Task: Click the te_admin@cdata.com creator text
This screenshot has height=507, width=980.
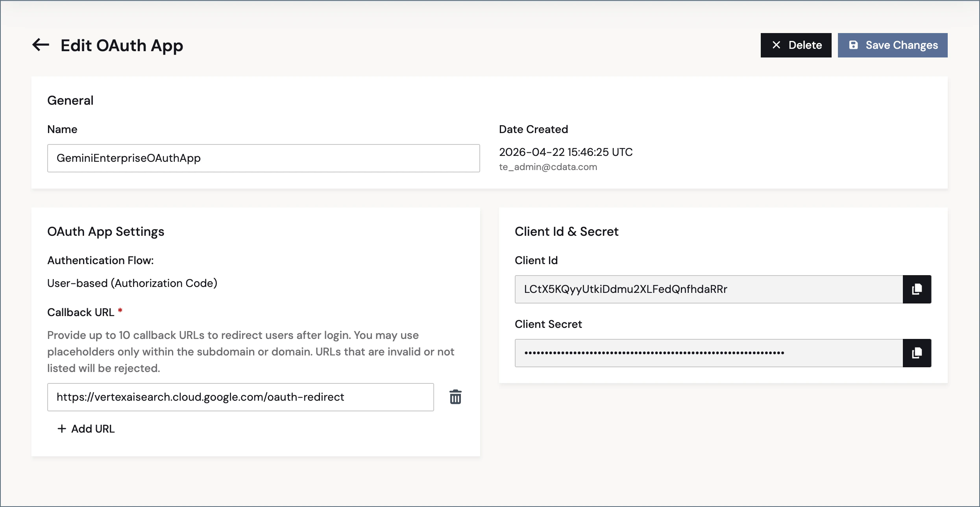Action: tap(547, 167)
